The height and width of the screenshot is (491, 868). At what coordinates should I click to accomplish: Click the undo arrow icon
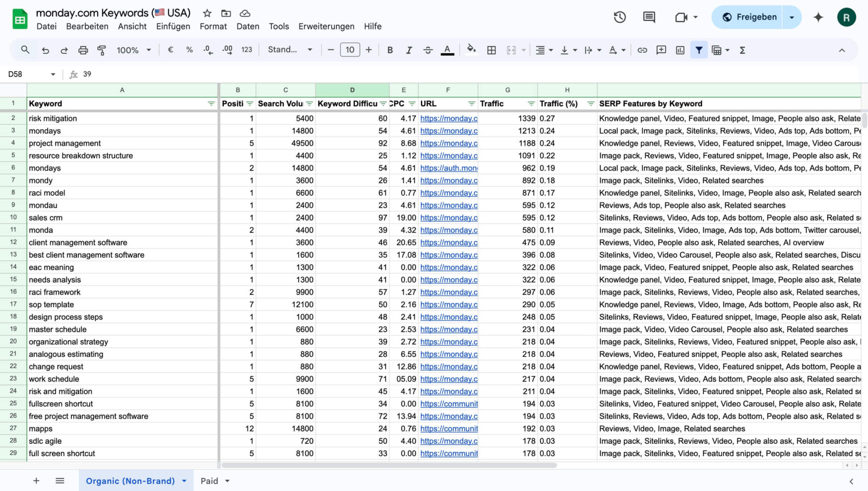pyautogui.click(x=45, y=50)
